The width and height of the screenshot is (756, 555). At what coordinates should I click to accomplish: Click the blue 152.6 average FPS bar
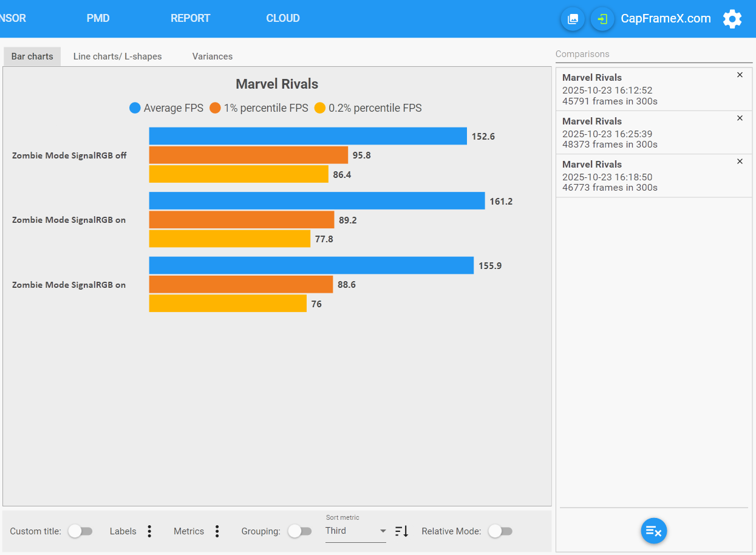[x=308, y=136]
